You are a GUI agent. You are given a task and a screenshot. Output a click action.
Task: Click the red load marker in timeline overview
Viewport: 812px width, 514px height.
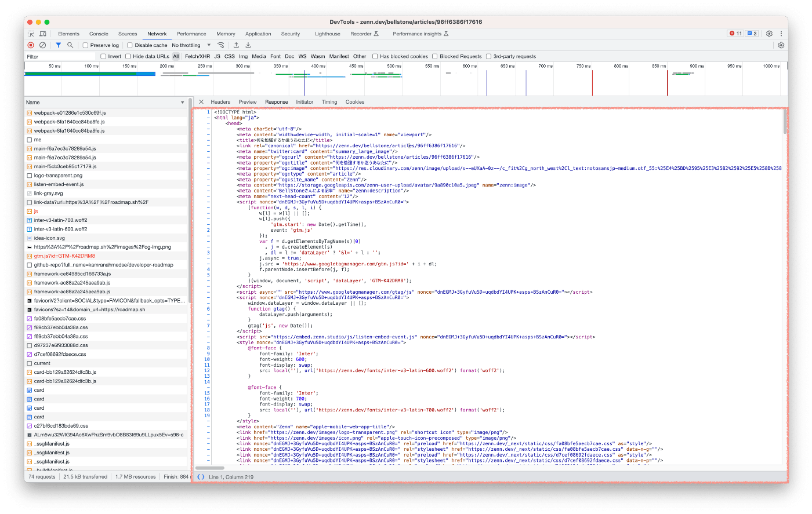[667, 83]
